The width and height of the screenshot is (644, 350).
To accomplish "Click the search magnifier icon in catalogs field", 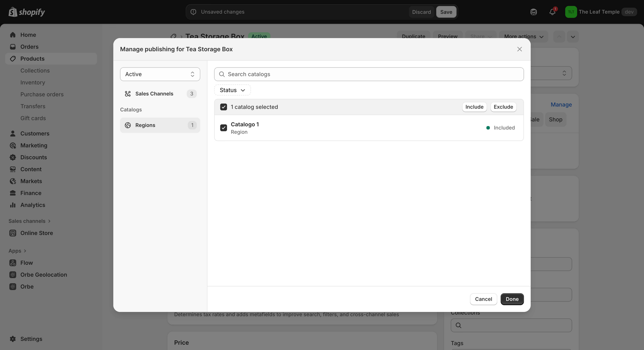I will (222, 74).
